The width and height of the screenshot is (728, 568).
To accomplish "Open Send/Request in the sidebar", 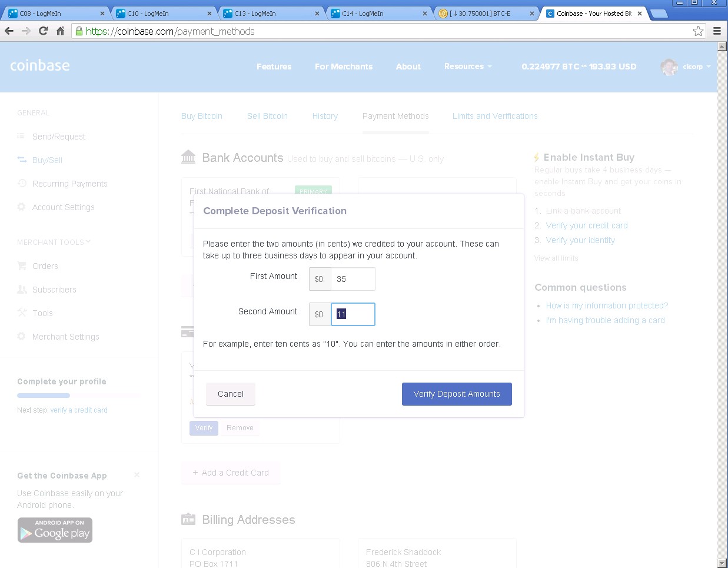I will coord(59,137).
